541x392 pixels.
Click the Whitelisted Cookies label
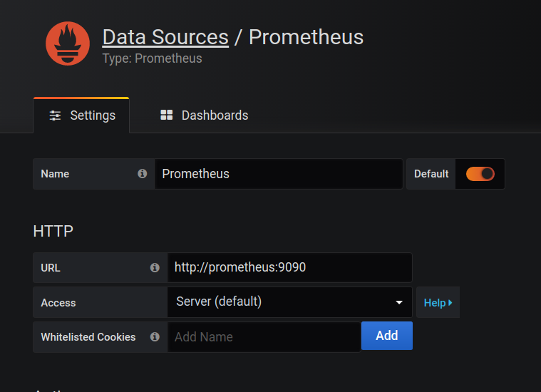(88, 337)
